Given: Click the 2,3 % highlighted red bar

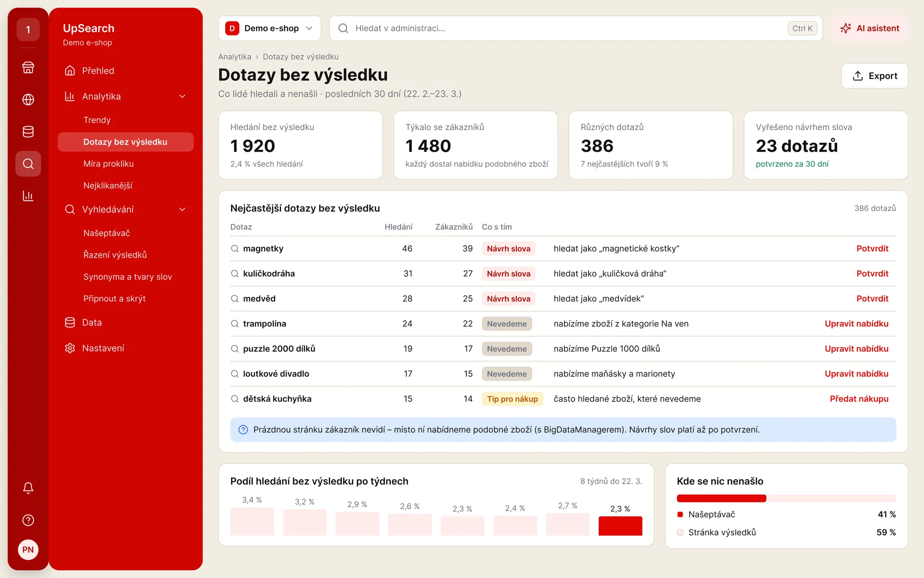Looking at the screenshot, I should pyautogui.click(x=620, y=526).
